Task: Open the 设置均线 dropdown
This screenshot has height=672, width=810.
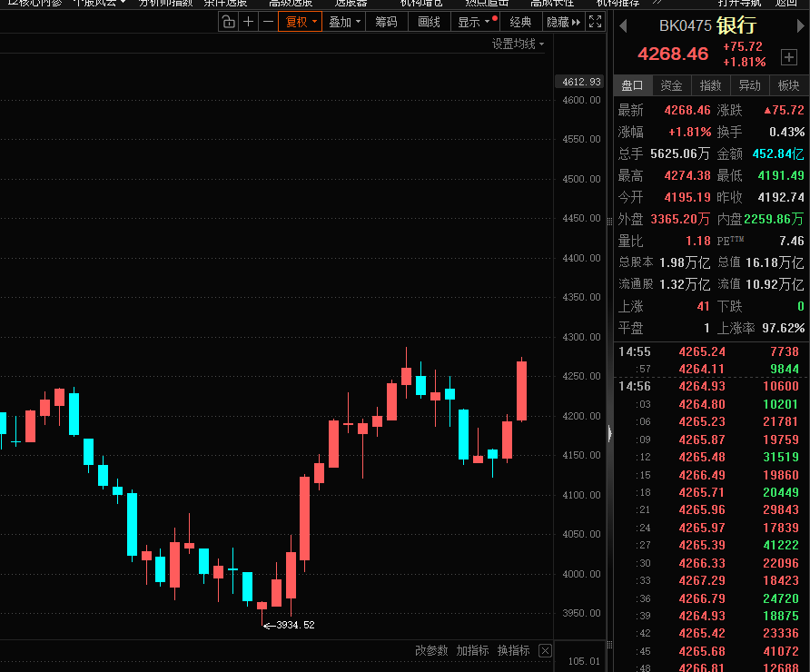Action: (x=518, y=44)
